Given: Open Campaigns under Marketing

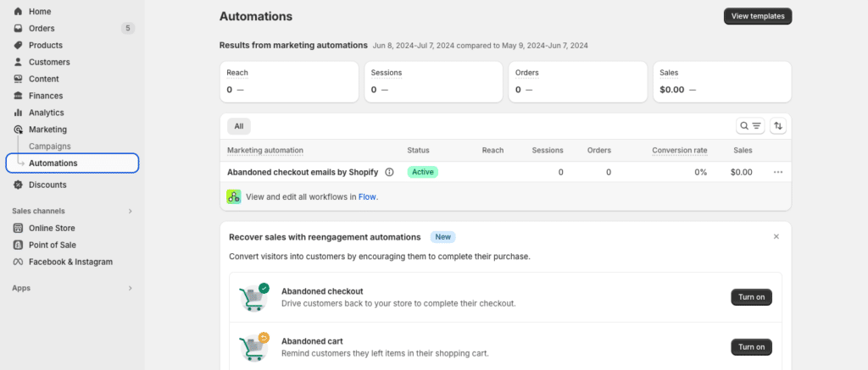Looking at the screenshot, I should [50, 146].
